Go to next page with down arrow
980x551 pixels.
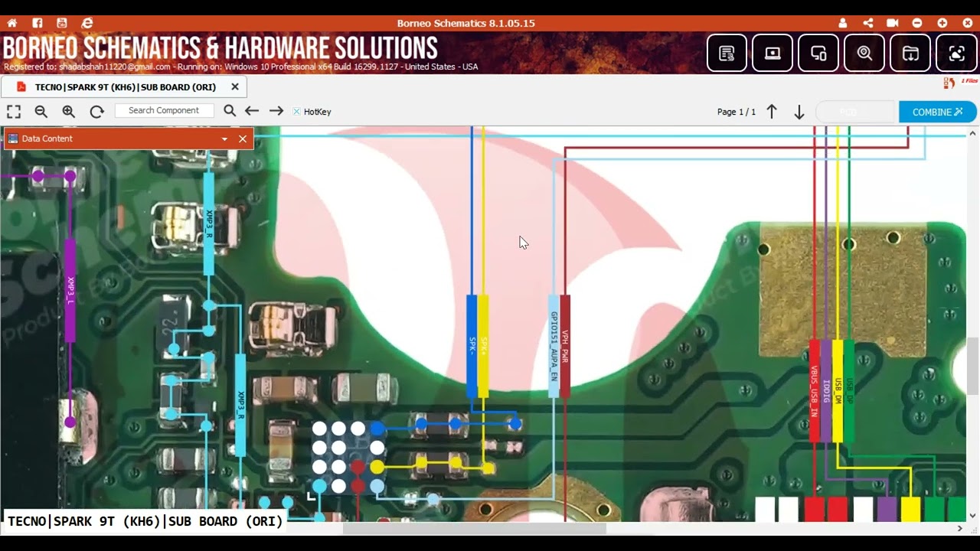click(799, 112)
